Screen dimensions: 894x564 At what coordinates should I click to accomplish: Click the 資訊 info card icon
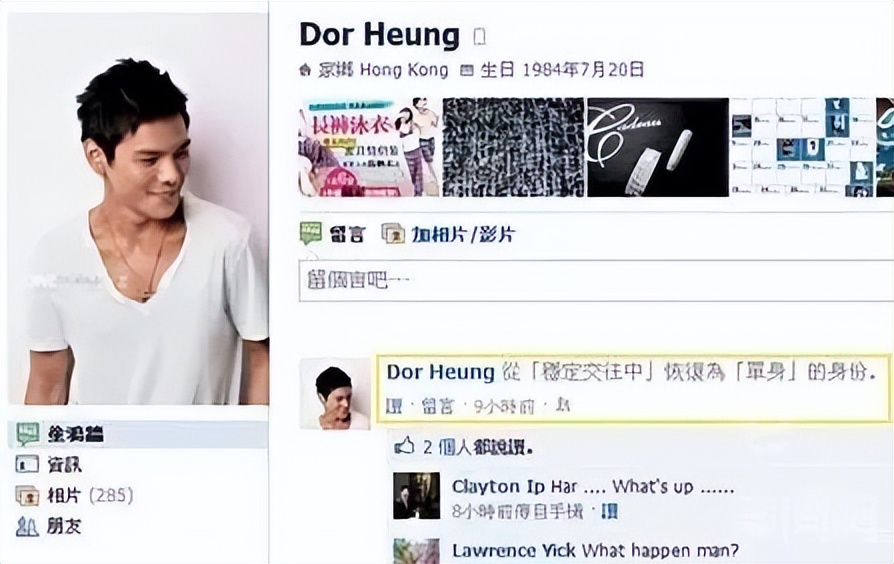click(27, 465)
